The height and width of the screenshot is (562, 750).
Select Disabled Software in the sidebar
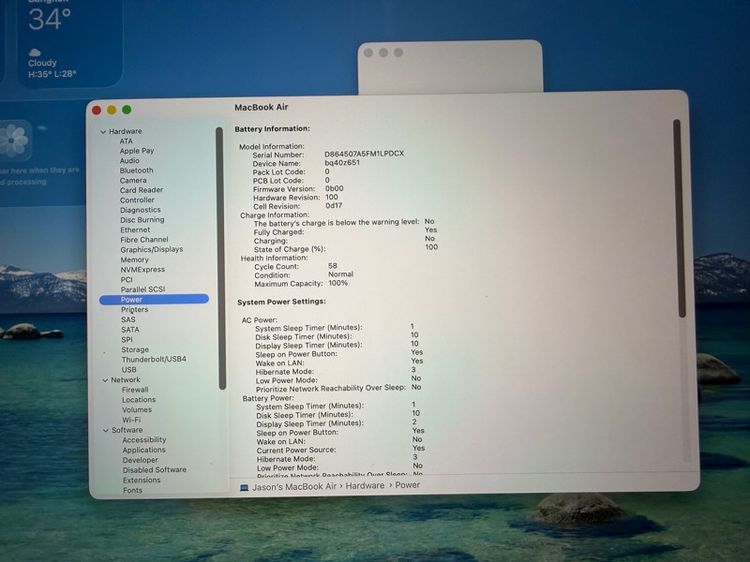tap(154, 470)
